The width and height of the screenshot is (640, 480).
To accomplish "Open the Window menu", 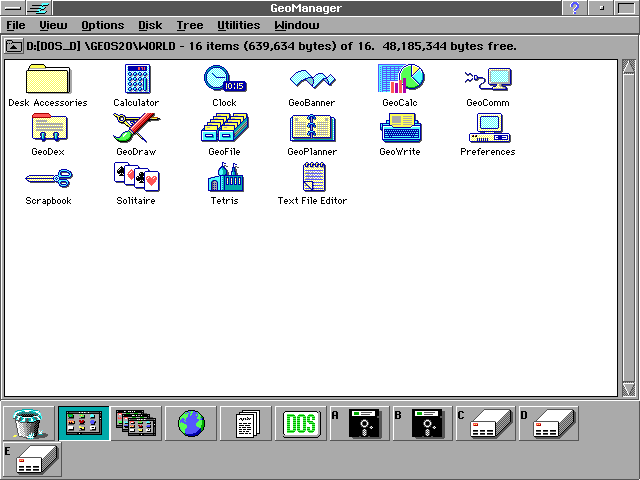I will coord(297,25).
